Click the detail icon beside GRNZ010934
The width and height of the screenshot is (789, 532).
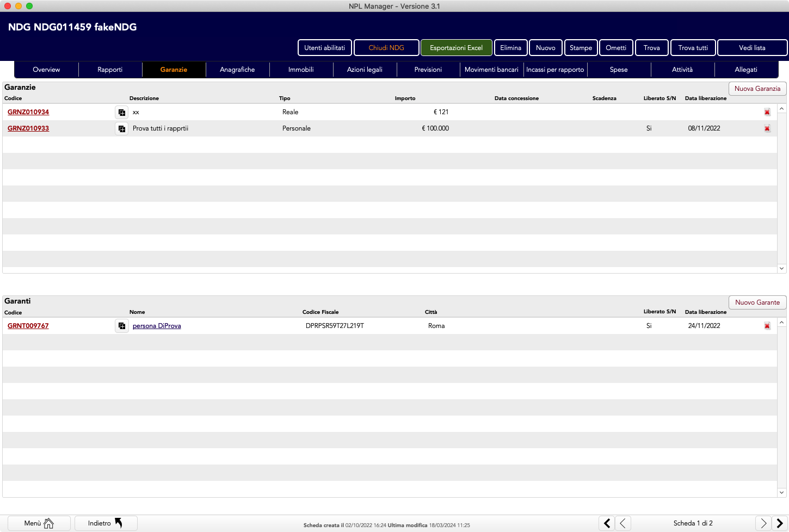(121, 113)
